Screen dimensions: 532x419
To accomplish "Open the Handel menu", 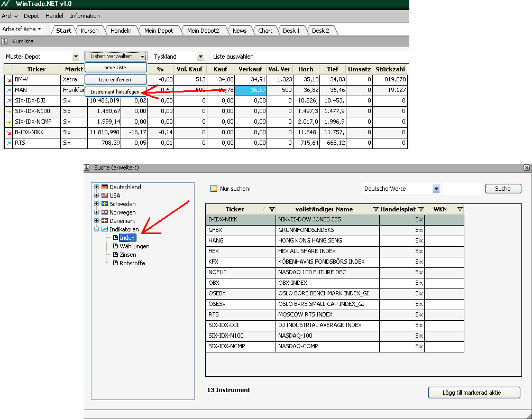I will [x=54, y=16].
